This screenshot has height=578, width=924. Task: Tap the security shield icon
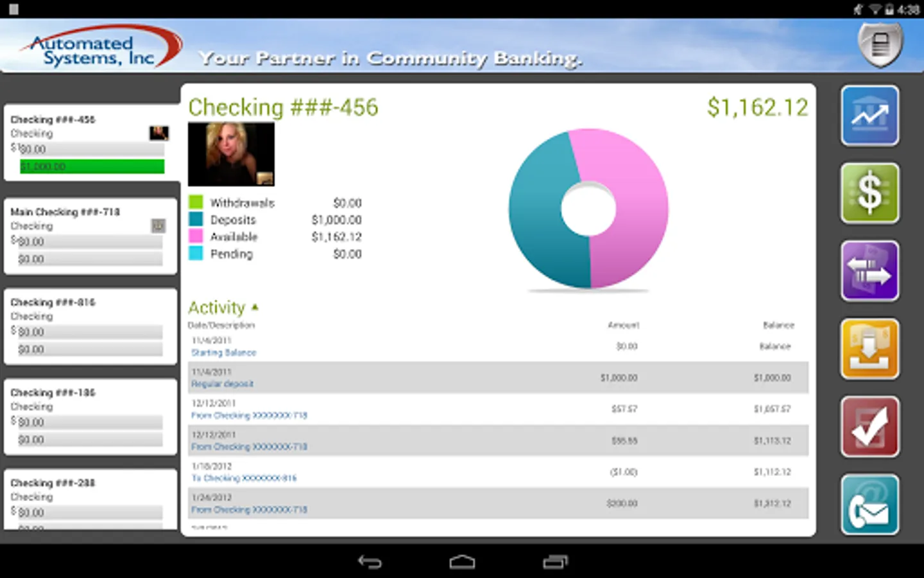click(880, 44)
